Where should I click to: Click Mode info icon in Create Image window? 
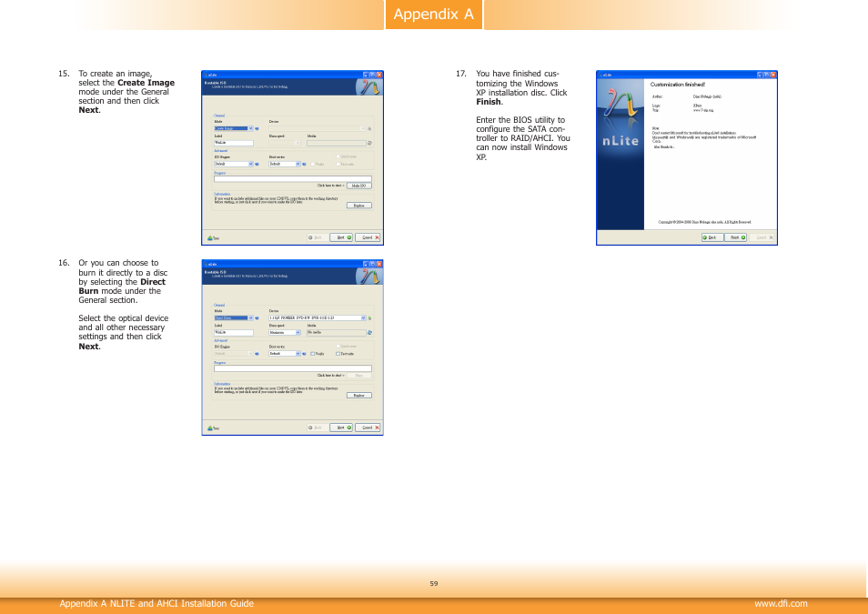257,128
